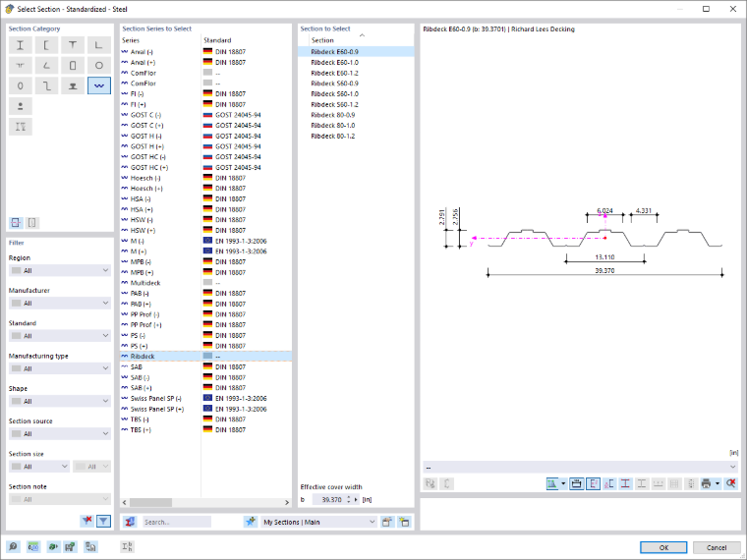Toggle the left view icon below section categories
The image size is (747, 560).
[16, 223]
